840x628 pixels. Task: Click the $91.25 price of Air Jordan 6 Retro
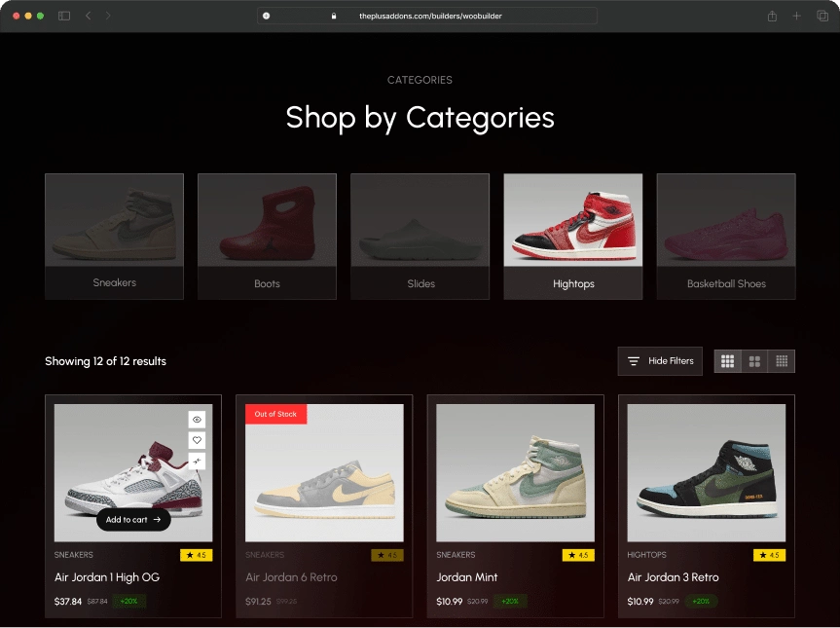tap(258, 601)
